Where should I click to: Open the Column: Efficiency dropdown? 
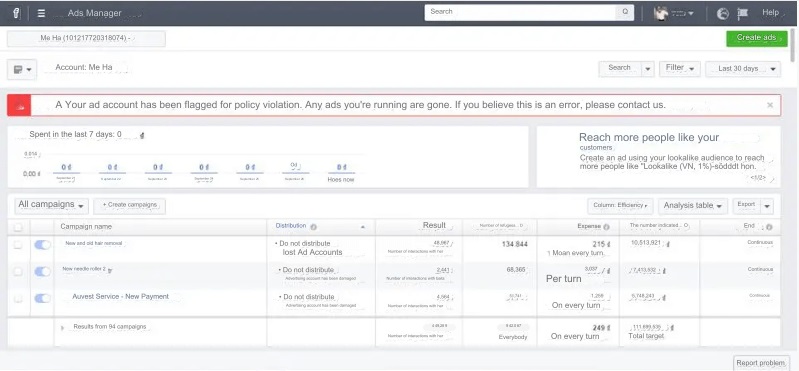coord(620,205)
